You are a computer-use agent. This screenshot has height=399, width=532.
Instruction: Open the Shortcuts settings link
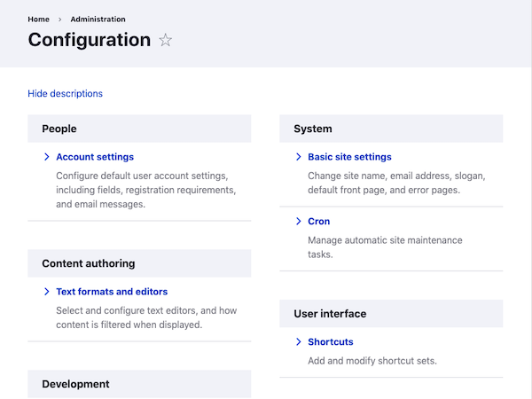pyautogui.click(x=331, y=342)
